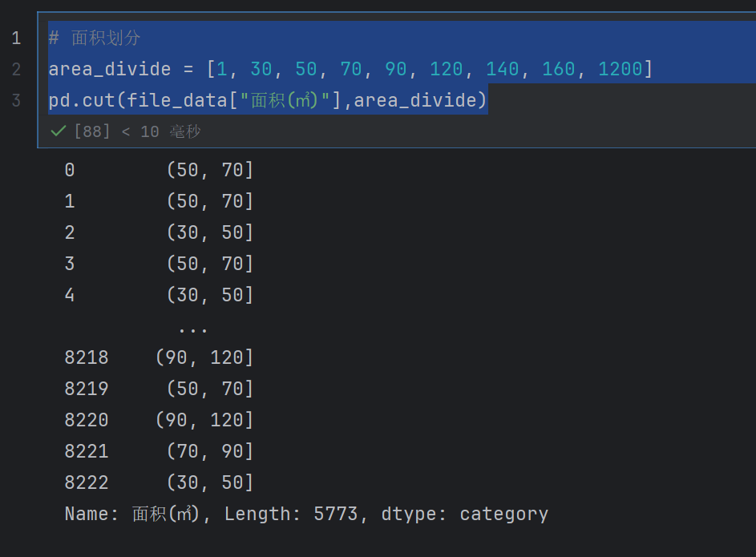The width and height of the screenshot is (756, 557).
Task: Click the '< 10 毫秒' execution time
Action: pos(161,131)
